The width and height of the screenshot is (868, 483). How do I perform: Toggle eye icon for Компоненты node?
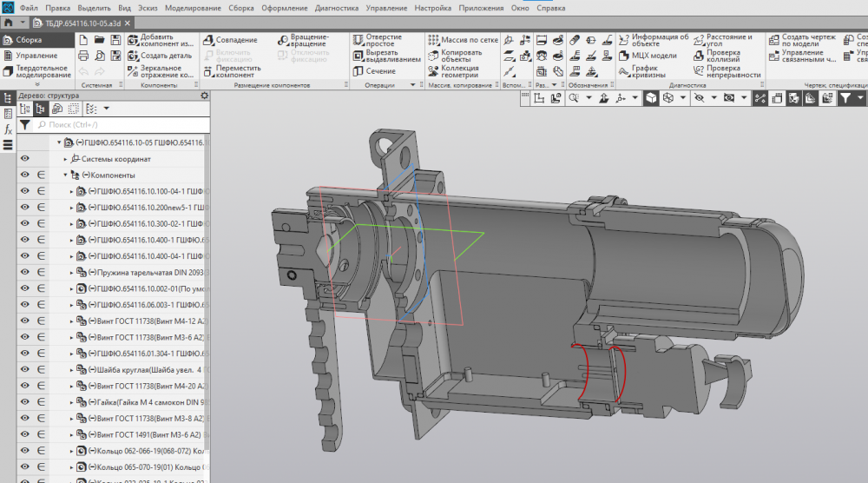pos(25,175)
